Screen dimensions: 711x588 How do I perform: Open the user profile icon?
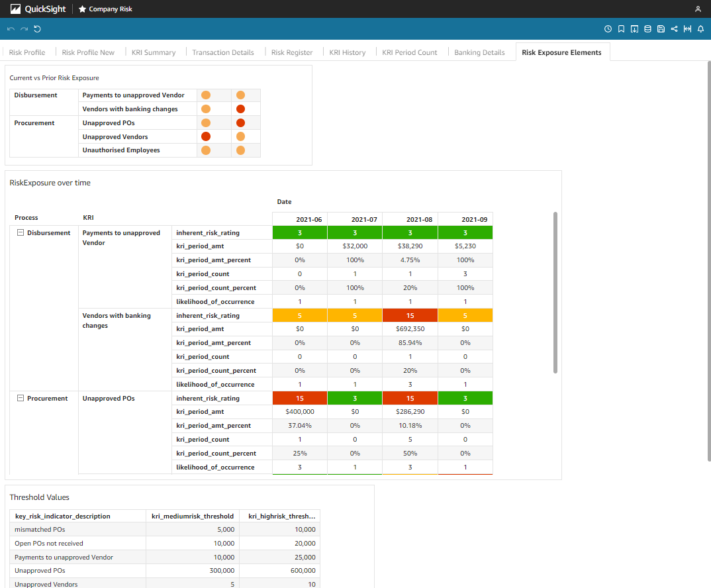coord(698,9)
